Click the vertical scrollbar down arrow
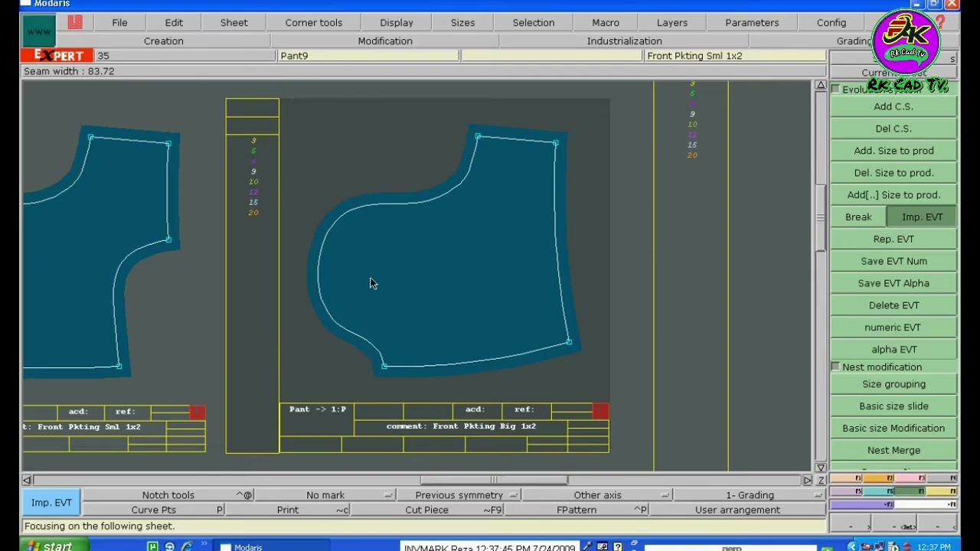This screenshot has height=551, width=980. click(820, 468)
